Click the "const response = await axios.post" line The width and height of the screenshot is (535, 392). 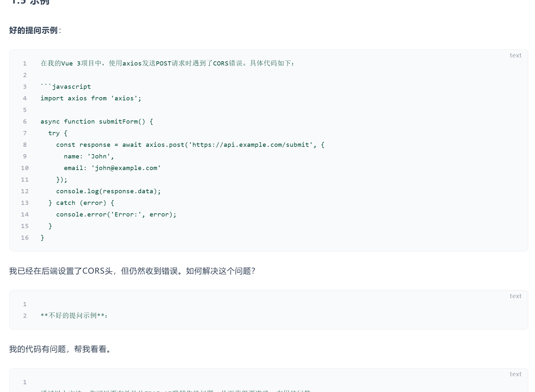tap(190, 145)
